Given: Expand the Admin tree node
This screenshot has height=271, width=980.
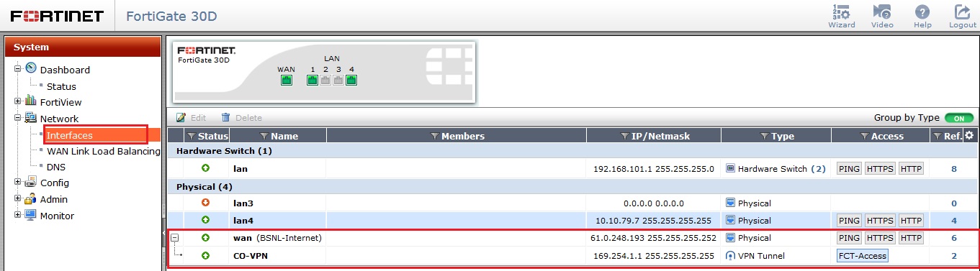Looking at the screenshot, I should (18, 199).
